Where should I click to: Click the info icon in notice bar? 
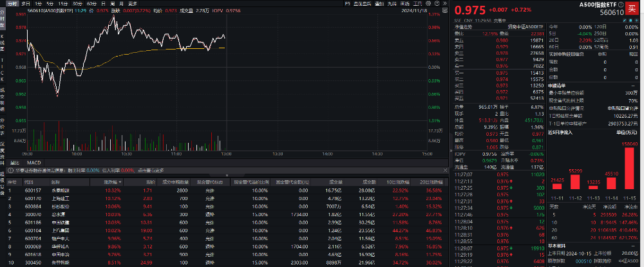[11, 170]
